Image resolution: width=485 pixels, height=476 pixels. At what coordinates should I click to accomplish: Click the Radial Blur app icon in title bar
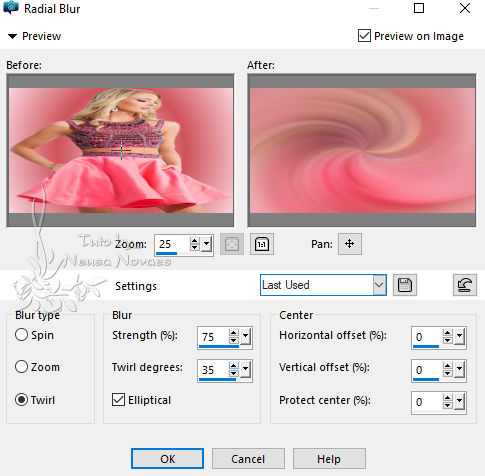pyautogui.click(x=11, y=8)
